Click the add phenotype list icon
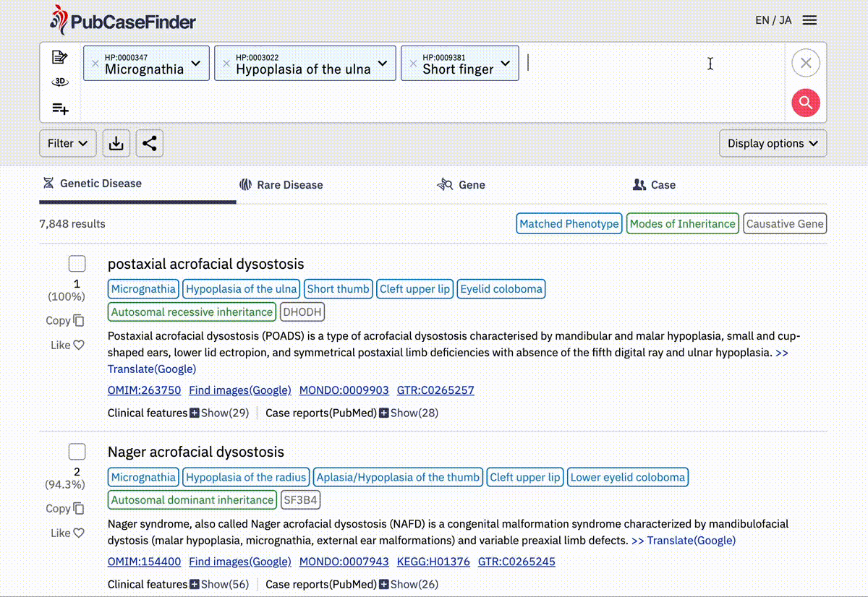868x597 pixels. tap(60, 108)
